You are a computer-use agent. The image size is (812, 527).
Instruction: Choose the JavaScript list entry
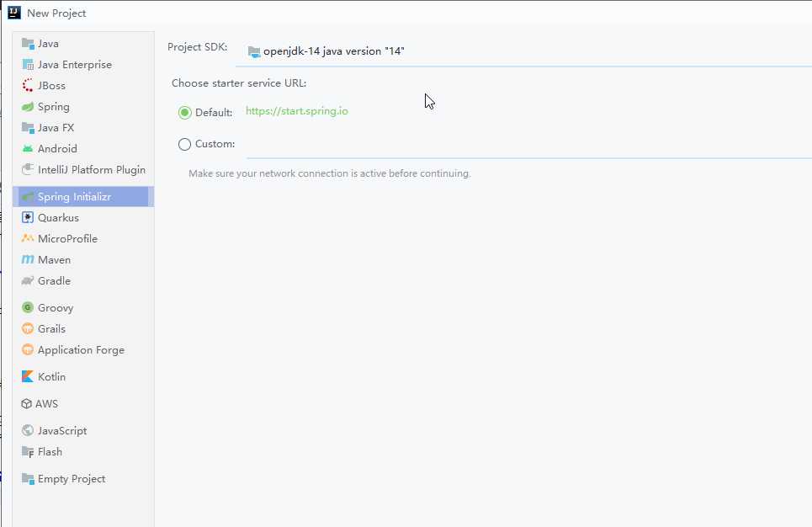coord(83,431)
